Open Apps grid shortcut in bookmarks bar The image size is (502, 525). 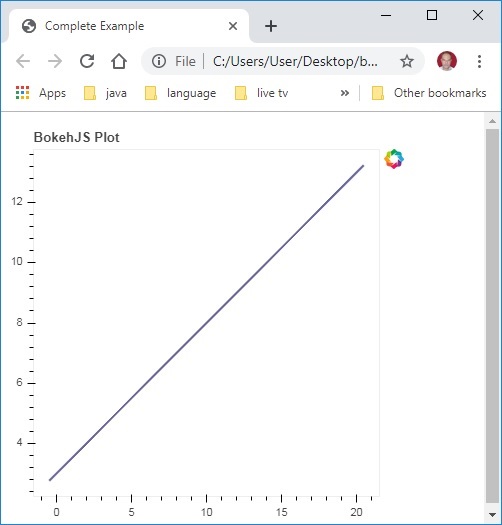click(41, 93)
